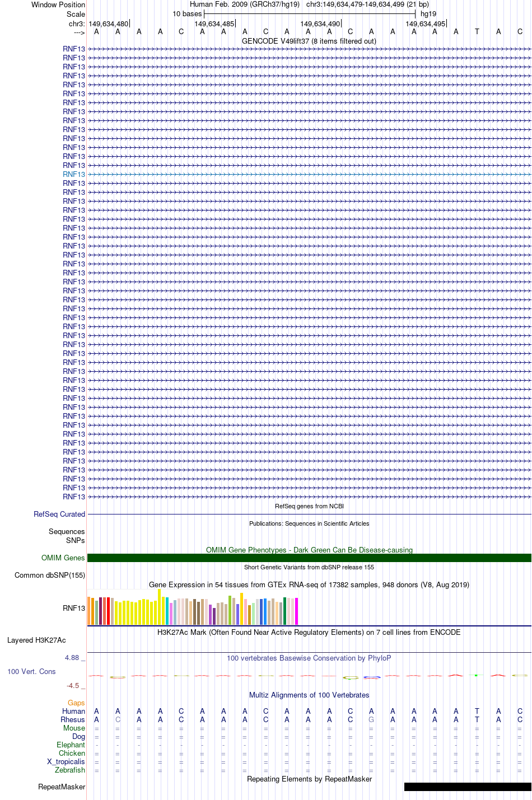Screen dimensions: 532x800
Task: Click the Human alignment row label
Action: [74, 712]
